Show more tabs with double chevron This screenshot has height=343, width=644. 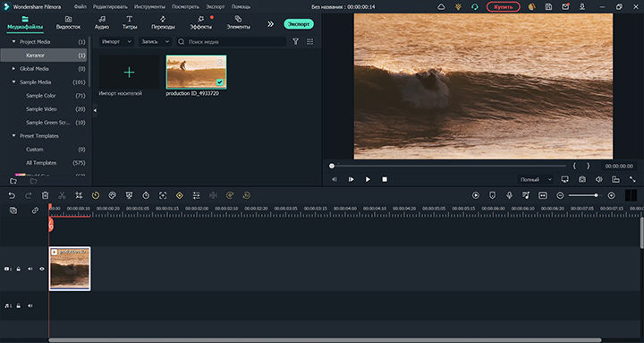(270, 24)
